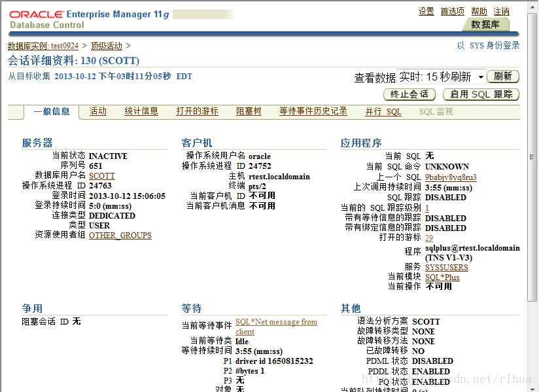Click the UNKNOWN SQL command value
The height and width of the screenshot is (392, 539).
coord(447,167)
